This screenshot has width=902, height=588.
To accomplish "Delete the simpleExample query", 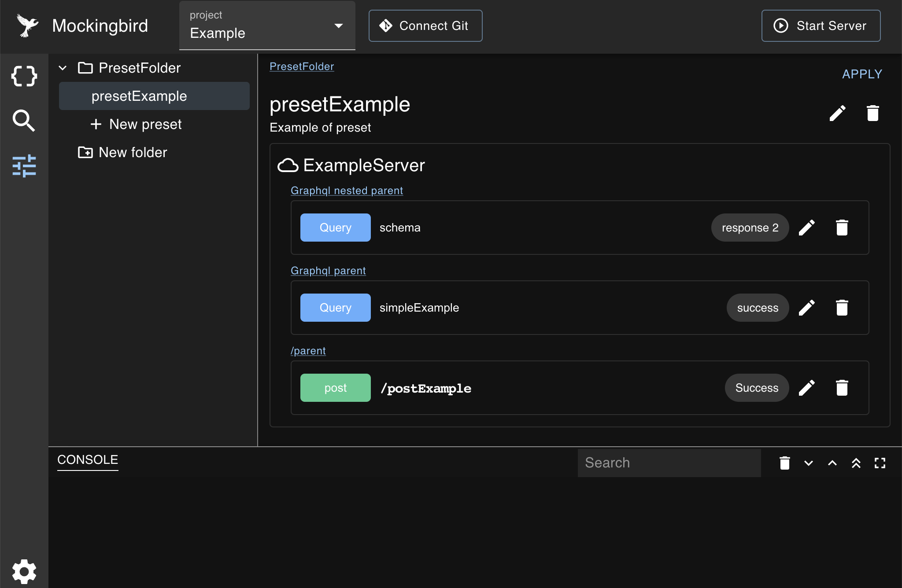I will (x=842, y=308).
